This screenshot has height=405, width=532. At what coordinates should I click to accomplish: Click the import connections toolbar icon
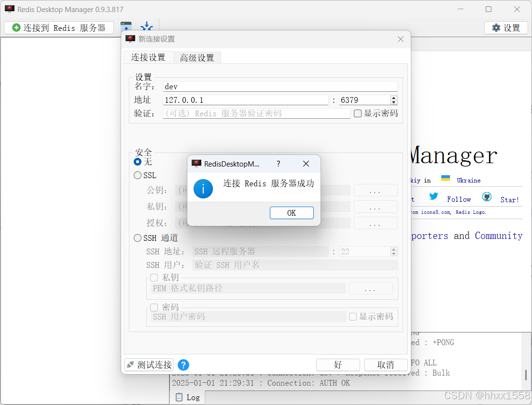pyautogui.click(x=126, y=27)
